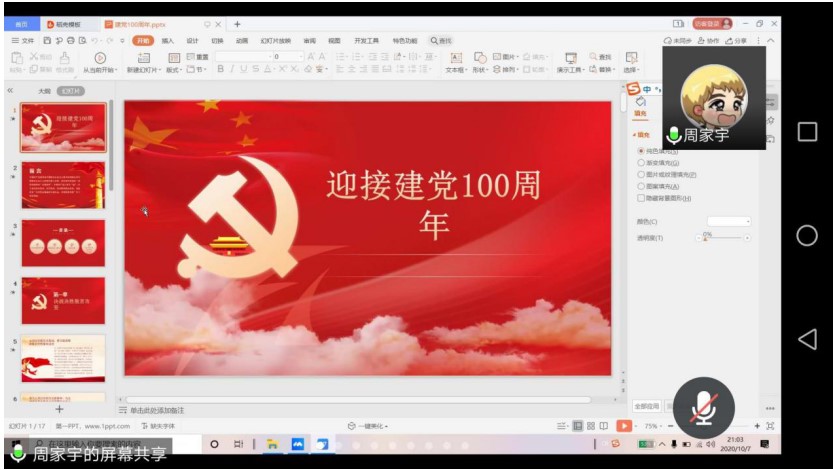
Task: Tap the muted microphone button
Action: pyautogui.click(x=704, y=408)
